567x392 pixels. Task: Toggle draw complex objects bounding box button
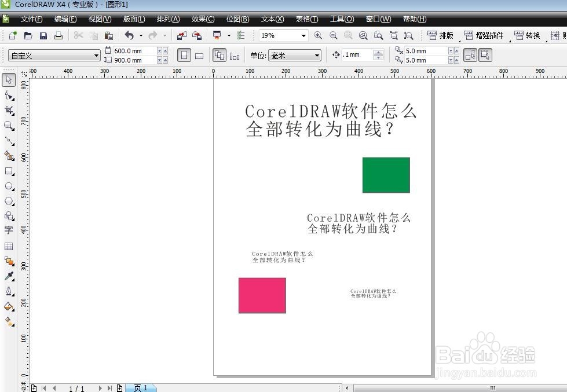pos(485,56)
